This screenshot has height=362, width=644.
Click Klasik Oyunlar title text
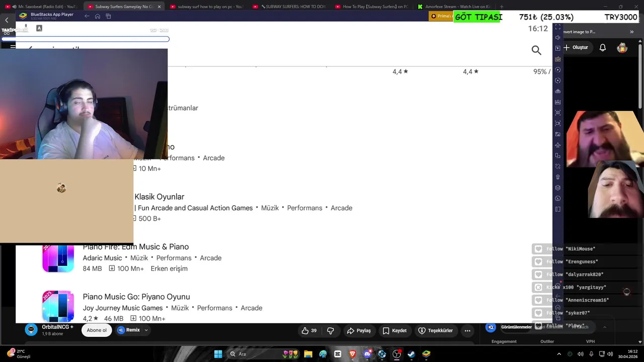pos(159,197)
